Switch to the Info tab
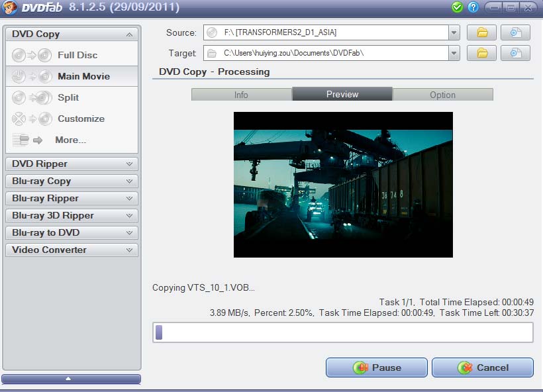The width and height of the screenshot is (543, 392). [x=242, y=95]
